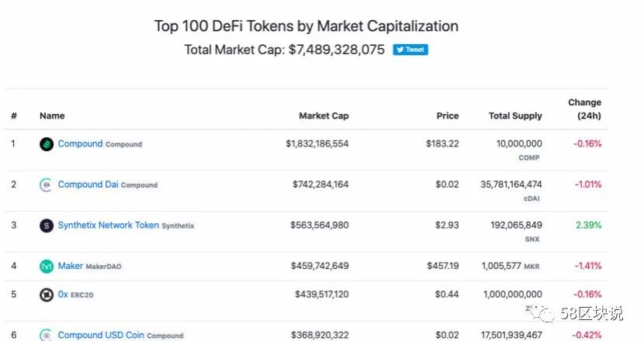
Task: Click the # rank column header
Action: pos(14,116)
